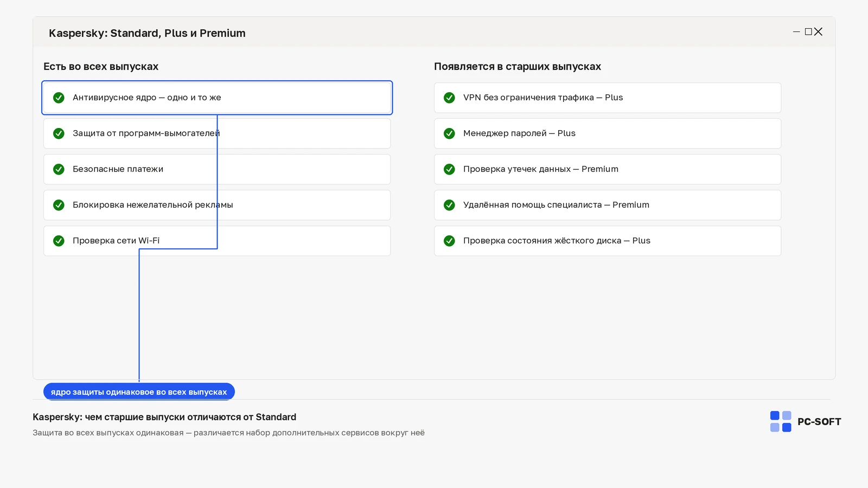Click the PC-SOFT logo squares icon
868x488 pixels.
781,421
